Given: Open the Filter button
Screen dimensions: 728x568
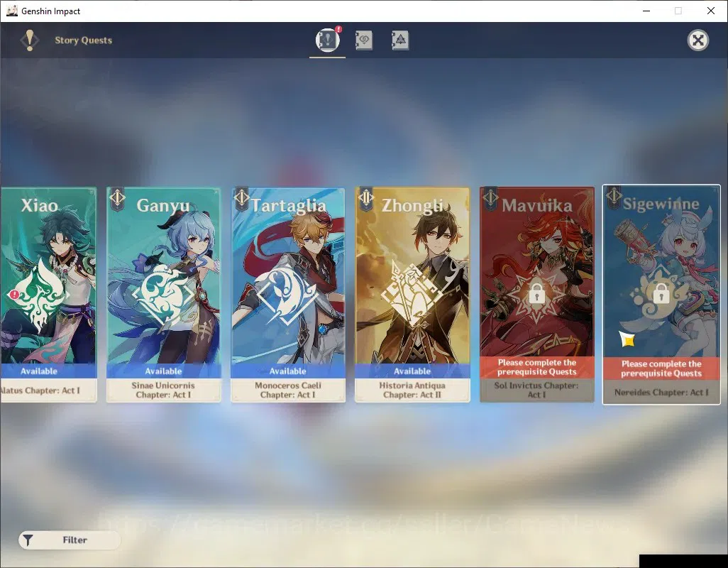Looking at the screenshot, I should point(70,540).
